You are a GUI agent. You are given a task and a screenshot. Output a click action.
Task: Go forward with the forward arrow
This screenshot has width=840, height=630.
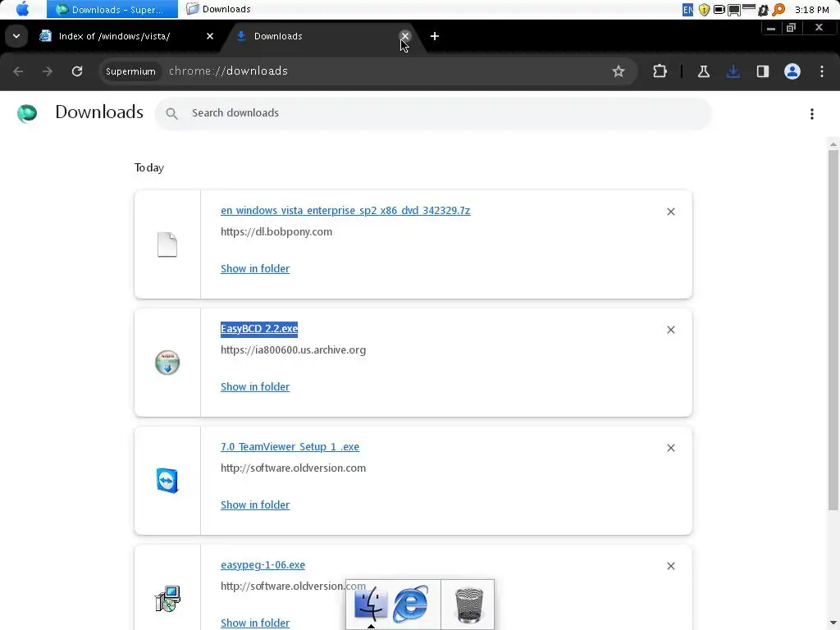click(x=47, y=71)
